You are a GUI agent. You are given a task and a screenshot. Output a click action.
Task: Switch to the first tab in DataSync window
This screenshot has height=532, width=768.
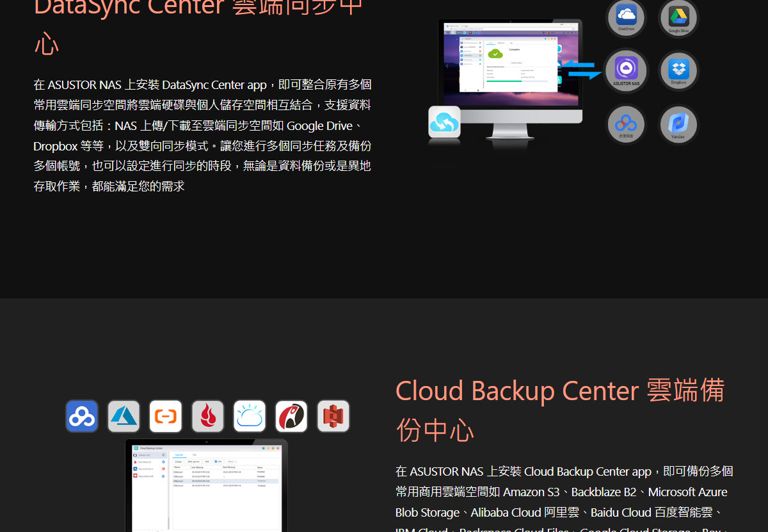click(490, 43)
